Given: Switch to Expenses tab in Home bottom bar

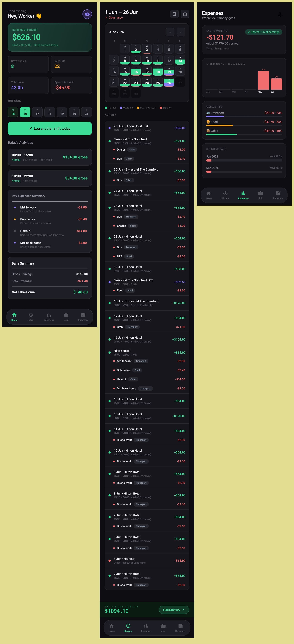Looking at the screenshot, I should 49,316.
